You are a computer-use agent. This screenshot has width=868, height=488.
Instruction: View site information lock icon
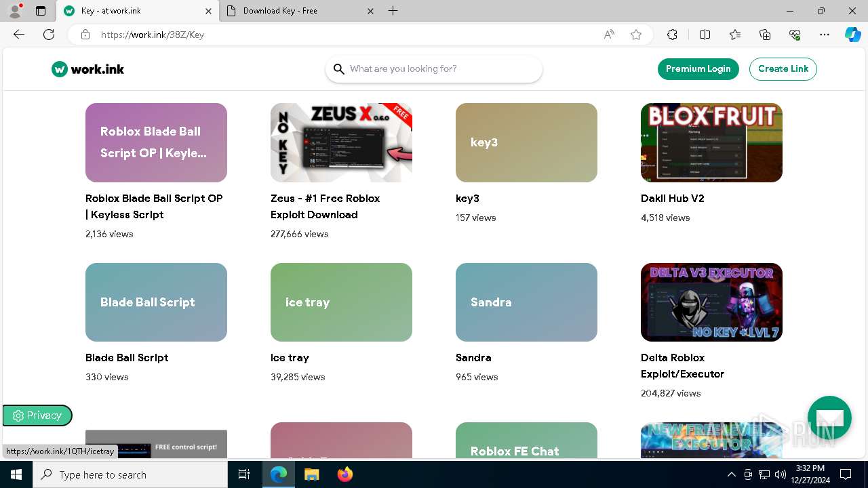pyautogui.click(x=85, y=35)
